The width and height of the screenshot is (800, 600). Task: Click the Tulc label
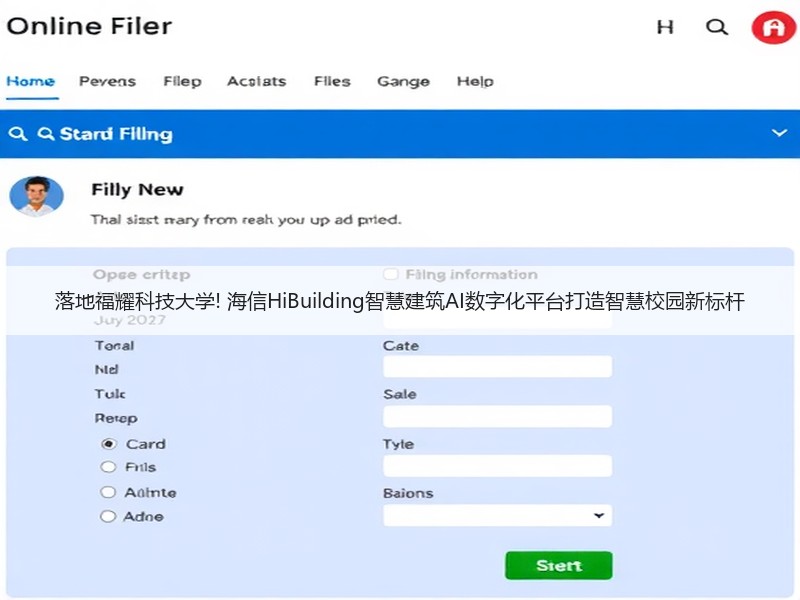[x=110, y=394]
